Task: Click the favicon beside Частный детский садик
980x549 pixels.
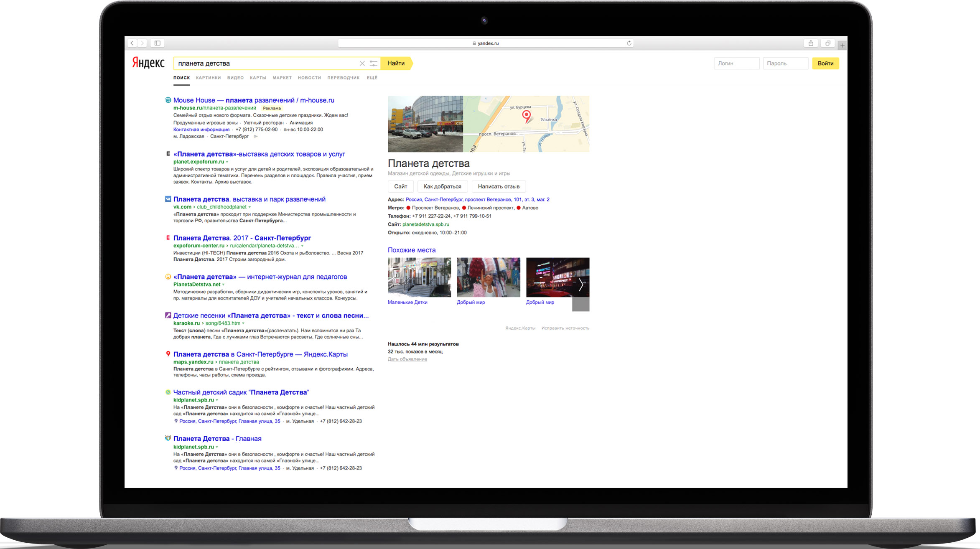Action: pos(168,392)
